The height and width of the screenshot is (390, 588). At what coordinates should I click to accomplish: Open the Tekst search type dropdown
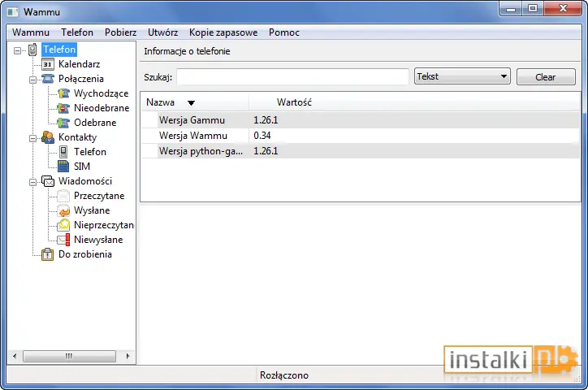(x=462, y=76)
